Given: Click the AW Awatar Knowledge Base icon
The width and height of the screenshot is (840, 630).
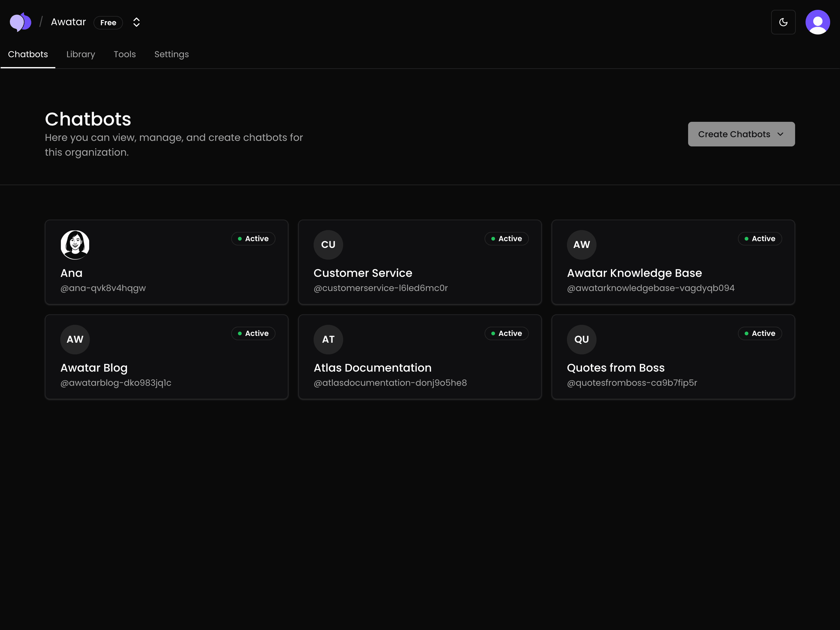Looking at the screenshot, I should pos(581,245).
